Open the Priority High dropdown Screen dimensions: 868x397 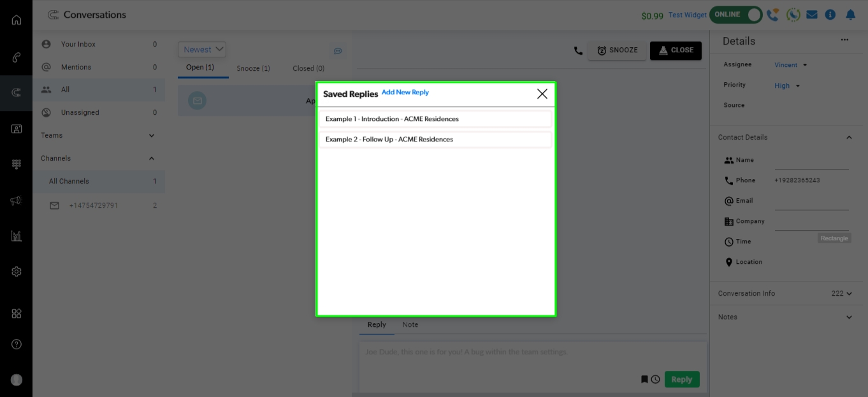pyautogui.click(x=787, y=85)
